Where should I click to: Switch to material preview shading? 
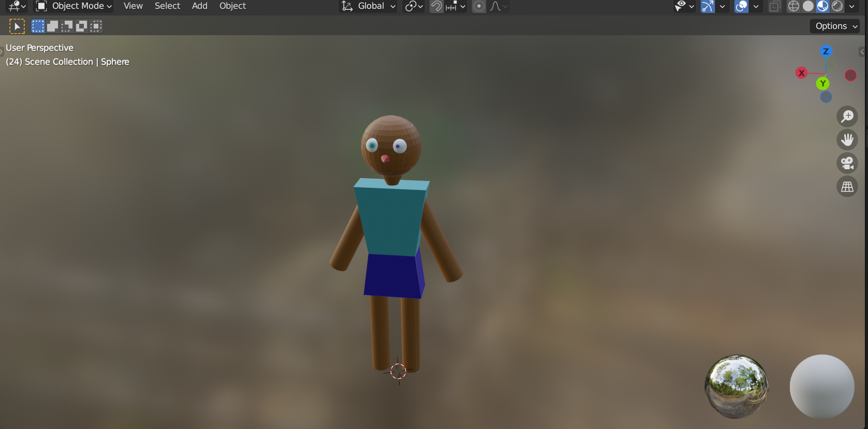click(822, 6)
